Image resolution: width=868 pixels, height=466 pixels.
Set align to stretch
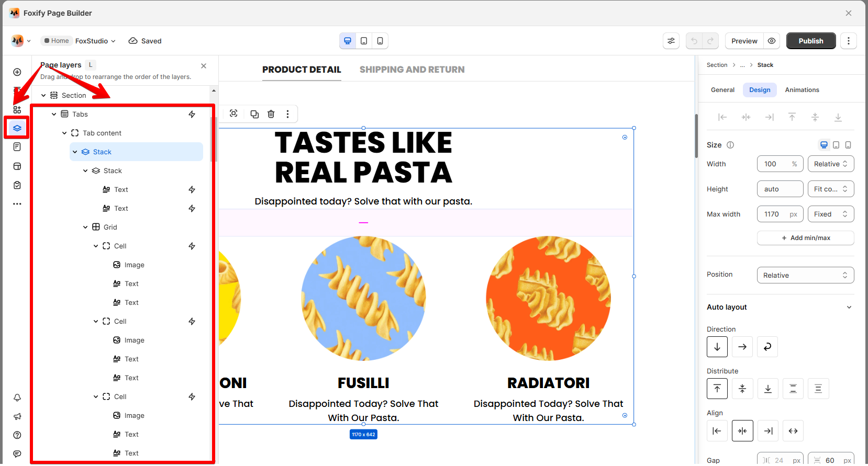pyautogui.click(x=793, y=431)
